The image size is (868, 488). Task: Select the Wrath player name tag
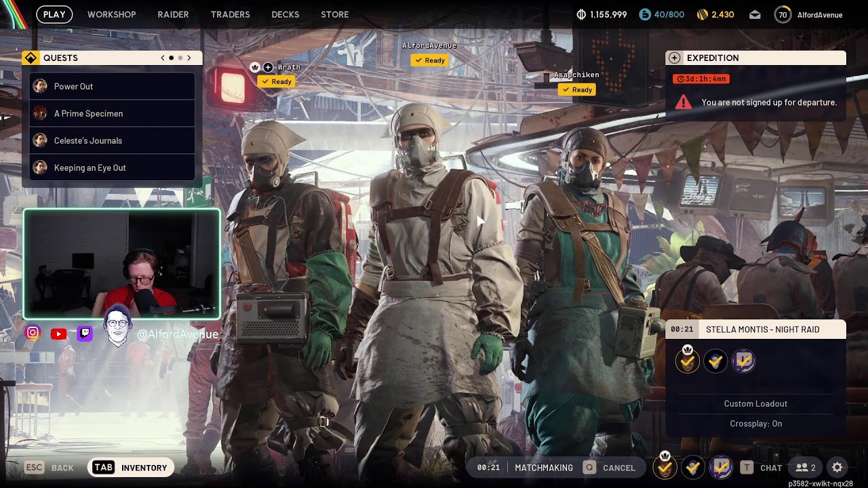[289, 68]
